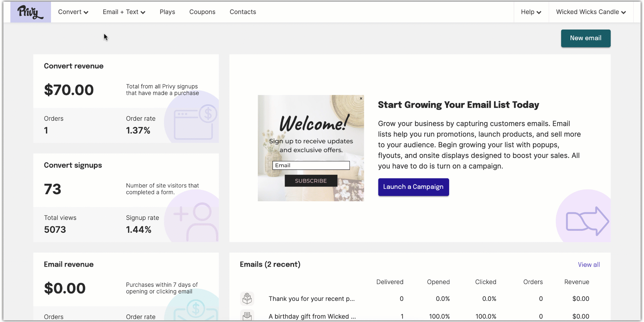
Task: Click the Order rate 1.37% value
Action: (x=138, y=130)
